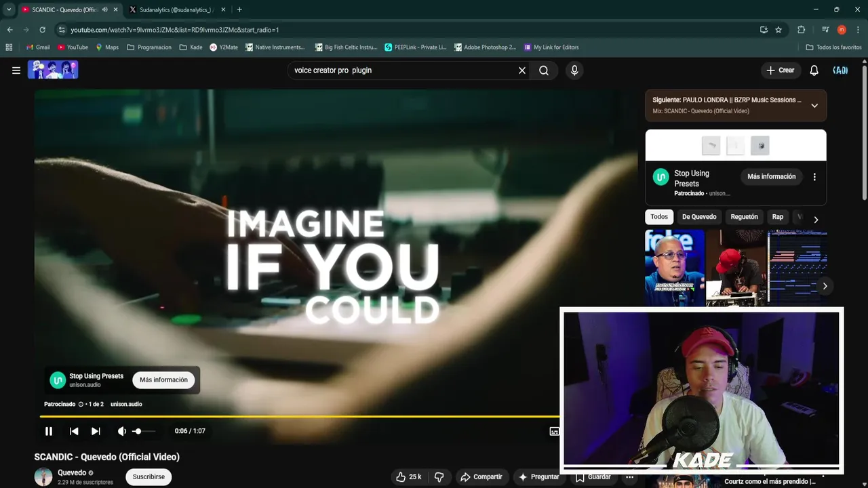Screen dimensions: 868x488
Task: Open the Gmail bookmark
Action: tap(38, 47)
